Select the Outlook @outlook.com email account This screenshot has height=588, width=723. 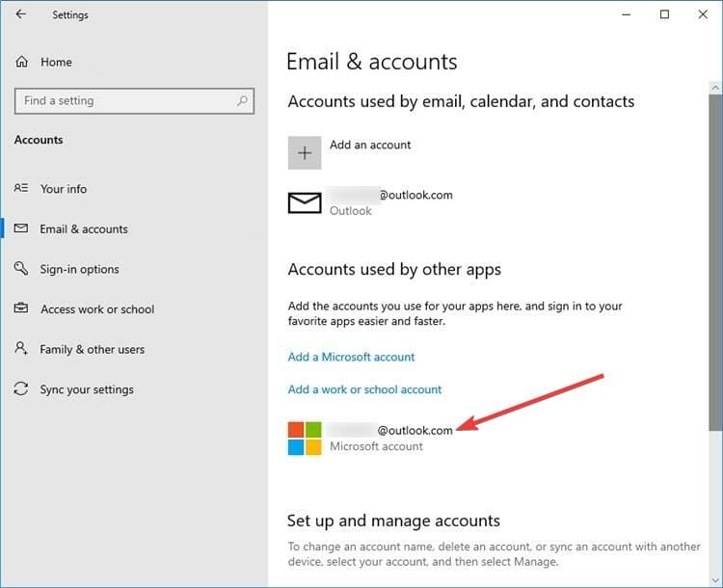click(370, 203)
